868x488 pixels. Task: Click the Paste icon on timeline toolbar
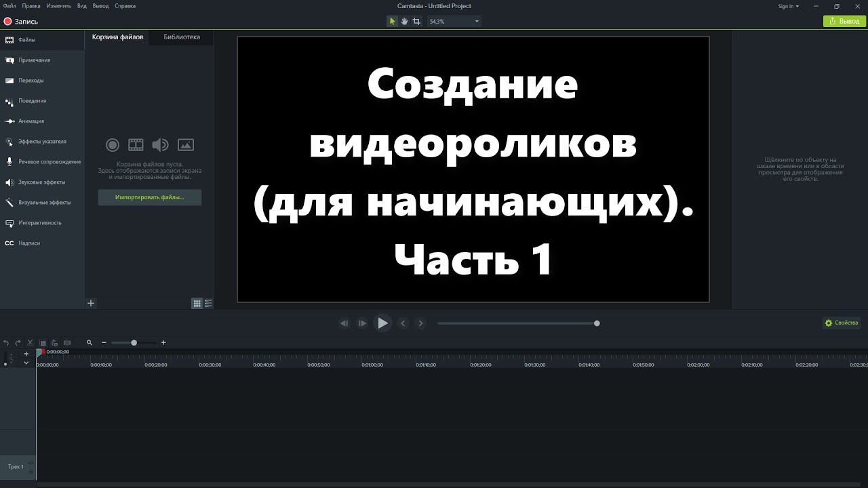(54, 343)
